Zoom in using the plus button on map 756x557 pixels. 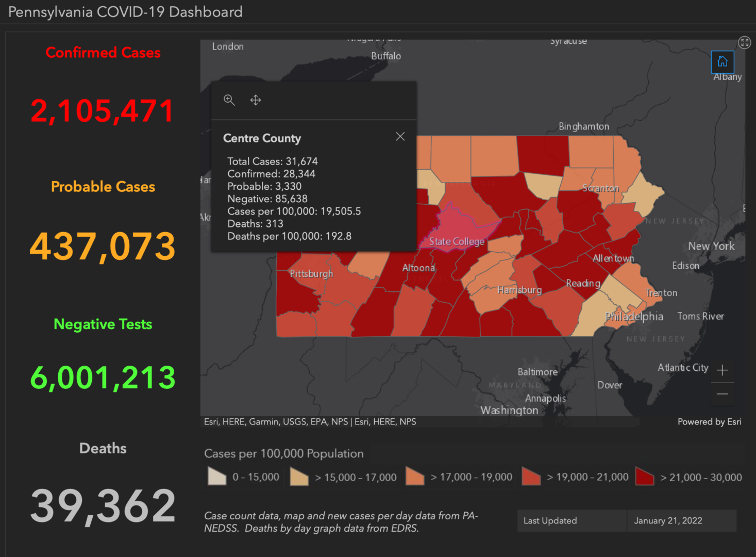point(723,370)
